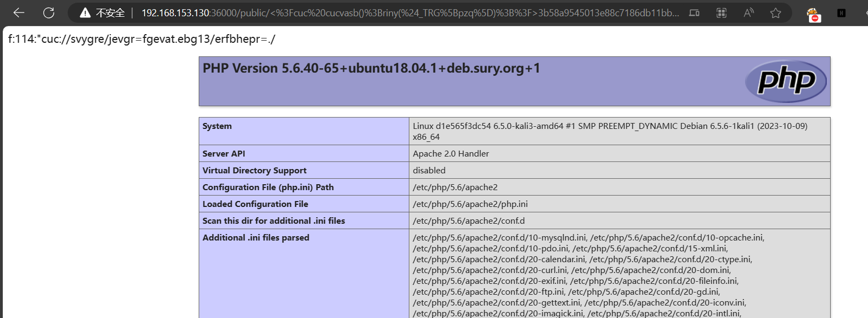This screenshot has width=868, height=318.
Task: Click the Virtual Directory Support label
Action: [x=254, y=171]
